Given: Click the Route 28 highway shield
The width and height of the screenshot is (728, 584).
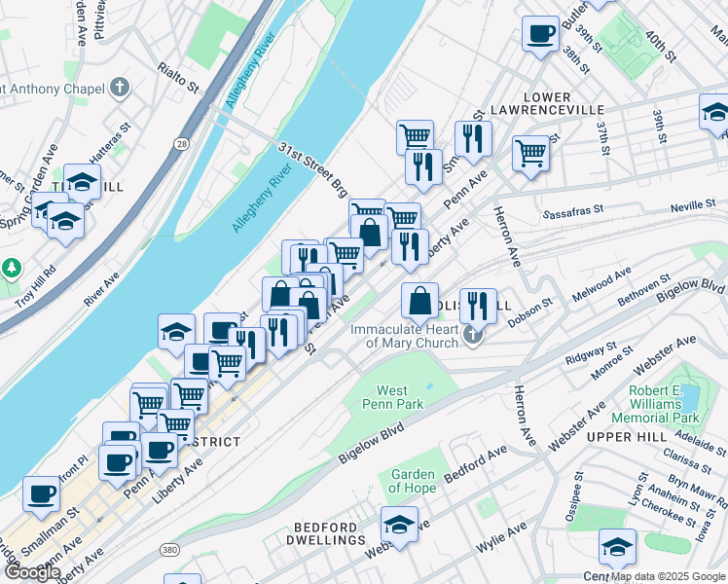Looking at the screenshot, I should point(182,144).
